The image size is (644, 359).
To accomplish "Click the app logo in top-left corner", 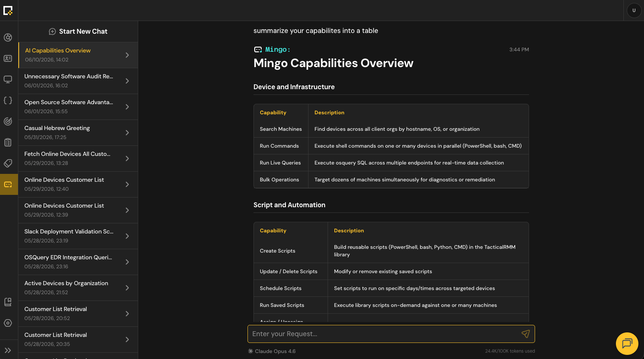I will 8,10.
